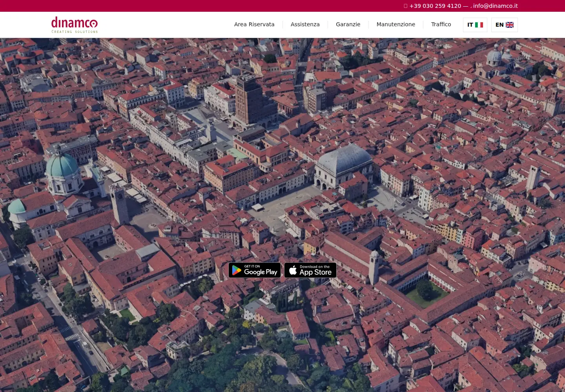The image size is (565, 392).
Task: Navigate to Manutenzione
Action: [x=396, y=24]
